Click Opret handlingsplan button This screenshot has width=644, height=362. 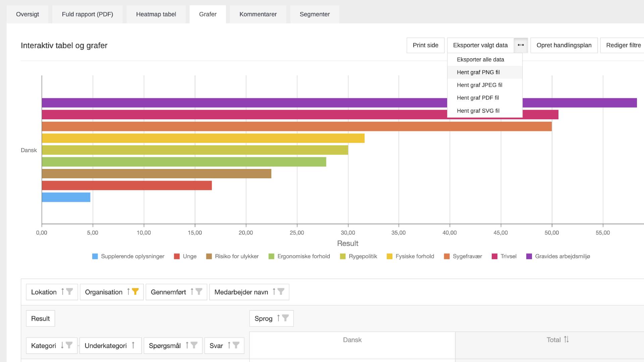coord(564,45)
